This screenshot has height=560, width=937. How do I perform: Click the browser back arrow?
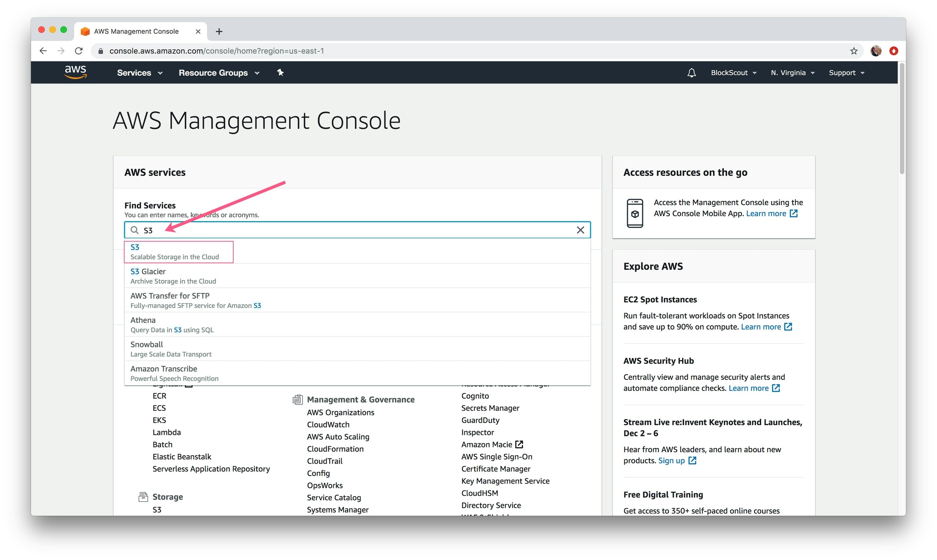pos(43,51)
